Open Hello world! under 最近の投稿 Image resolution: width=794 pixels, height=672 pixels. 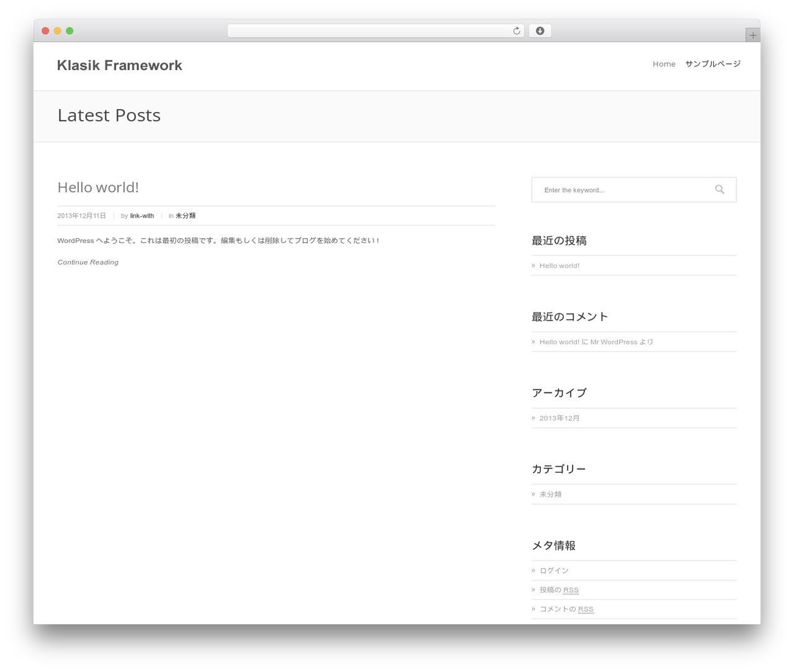point(560,265)
